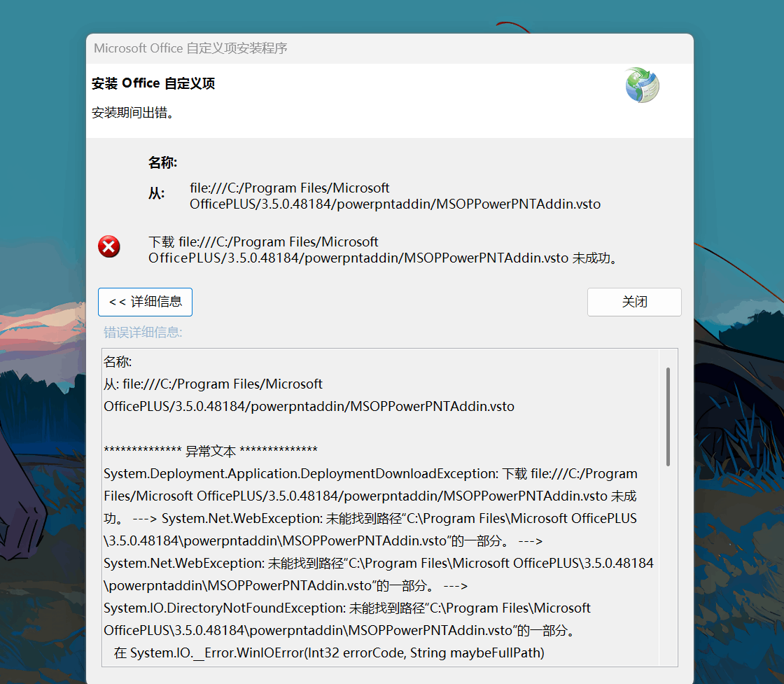Click the error details scrollbar thumb
The height and width of the screenshot is (684, 784).
tap(668, 417)
